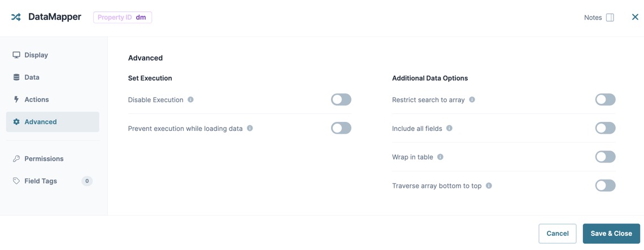
Task: Click the DataMapper shuffle icon in header
Action: (16, 17)
